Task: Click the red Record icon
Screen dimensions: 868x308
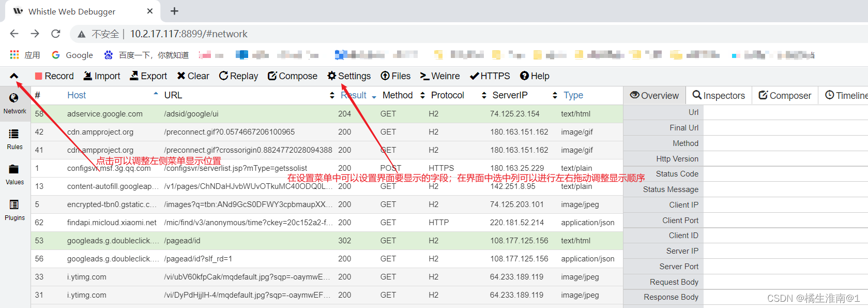Action: coord(38,76)
